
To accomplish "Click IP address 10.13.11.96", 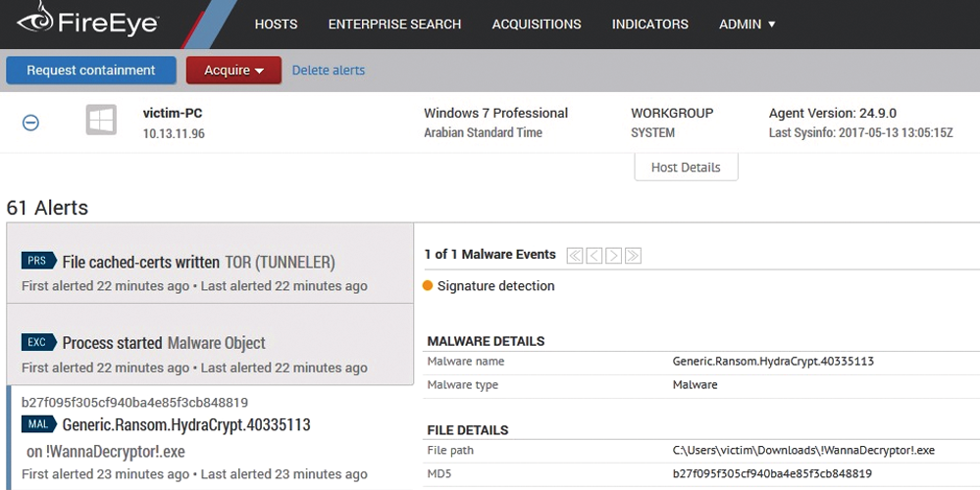I will (174, 133).
